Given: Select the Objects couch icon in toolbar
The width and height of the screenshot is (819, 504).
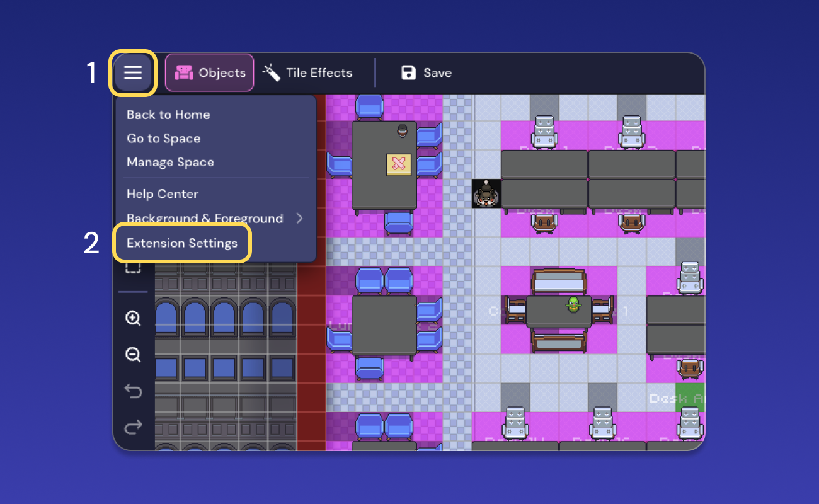Looking at the screenshot, I should click(x=185, y=72).
